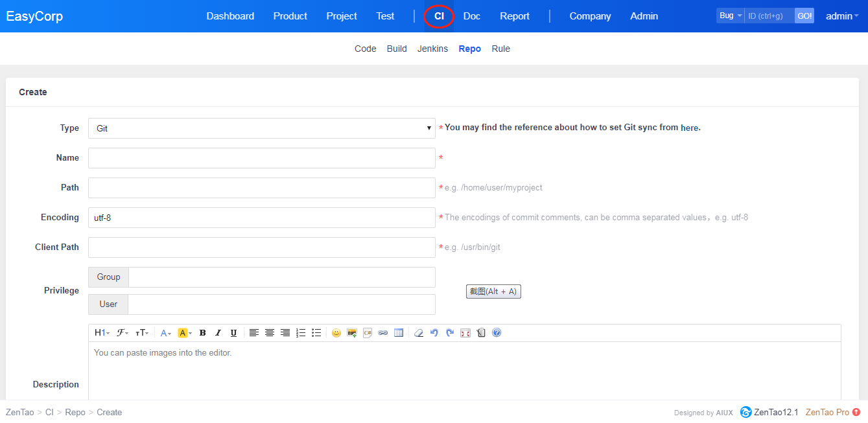Open the Git sync reference 'here' link
Image resolution: width=868 pixels, height=423 pixels.
pos(689,128)
